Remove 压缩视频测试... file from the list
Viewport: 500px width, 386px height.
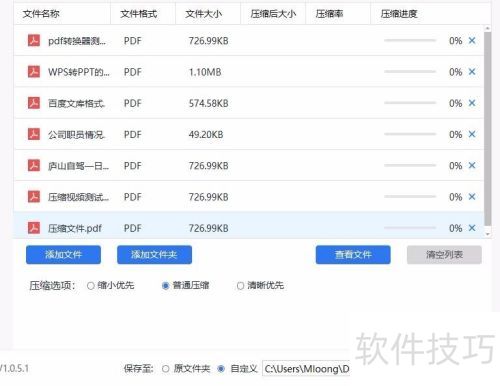pyautogui.click(x=472, y=197)
